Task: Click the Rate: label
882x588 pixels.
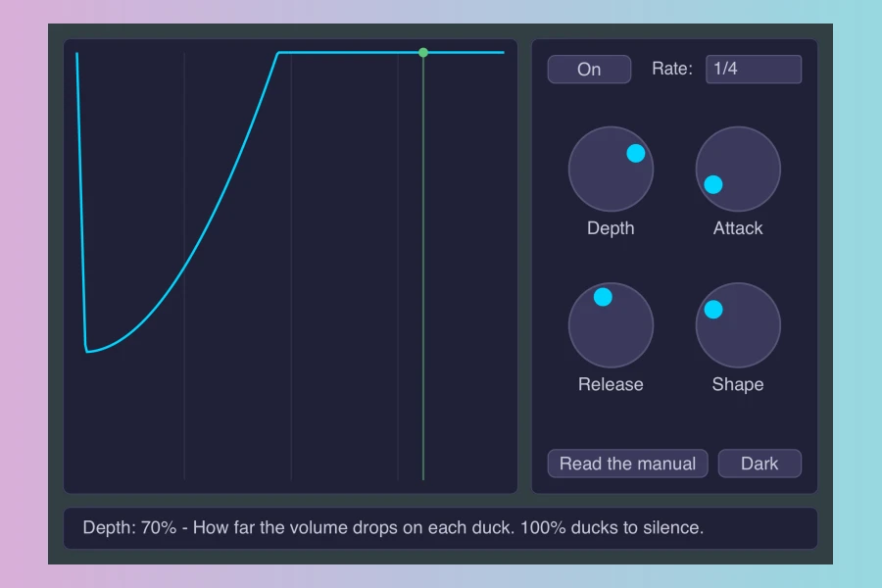Action: [672, 69]
